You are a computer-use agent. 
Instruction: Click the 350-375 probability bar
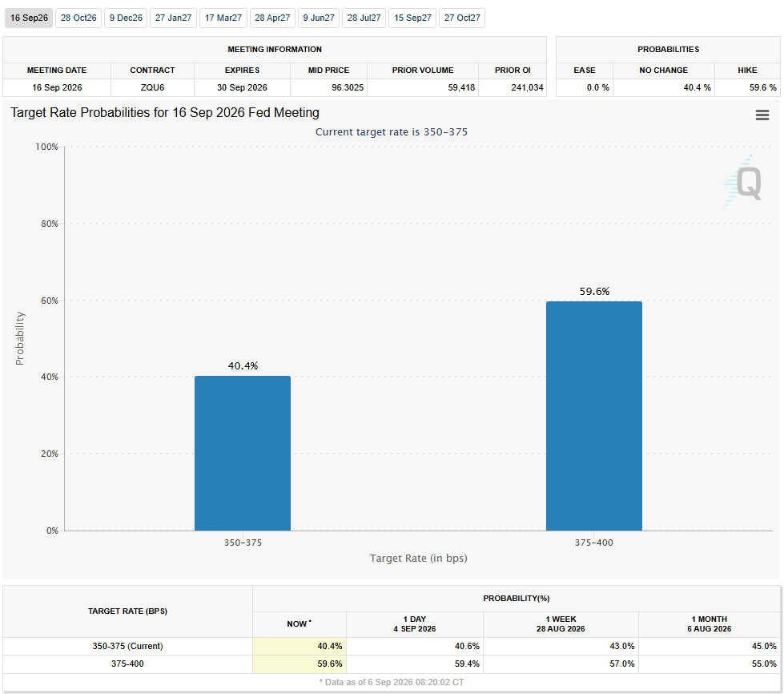point(243,453)
